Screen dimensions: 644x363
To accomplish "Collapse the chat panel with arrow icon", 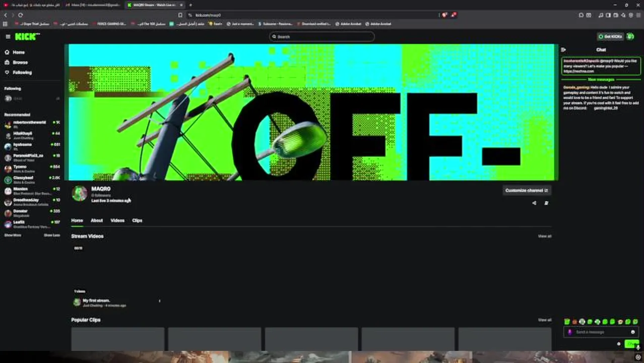I will click(x=563, y=49).
